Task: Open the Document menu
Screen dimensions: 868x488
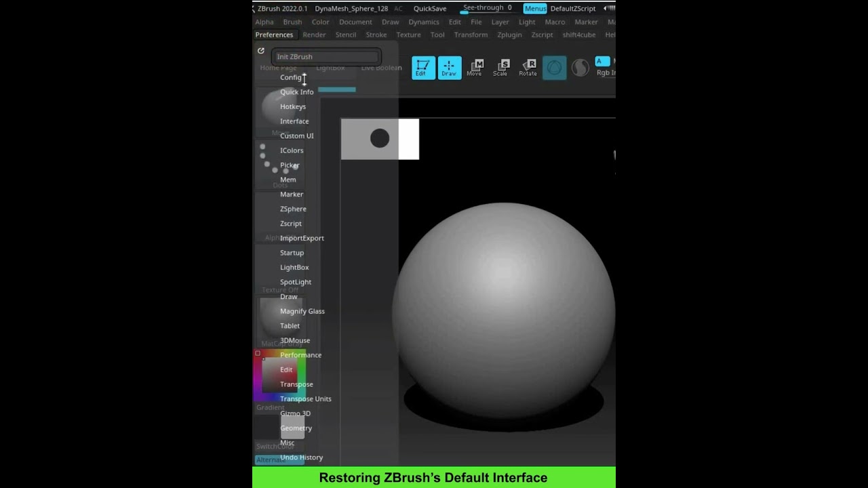Action: coord(355,22)
